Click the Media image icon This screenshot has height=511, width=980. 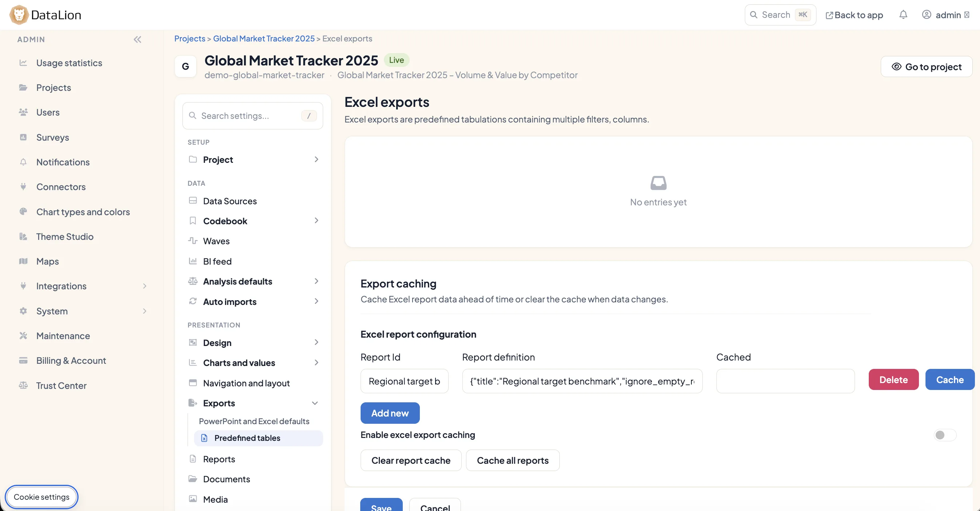pos(193,499)
